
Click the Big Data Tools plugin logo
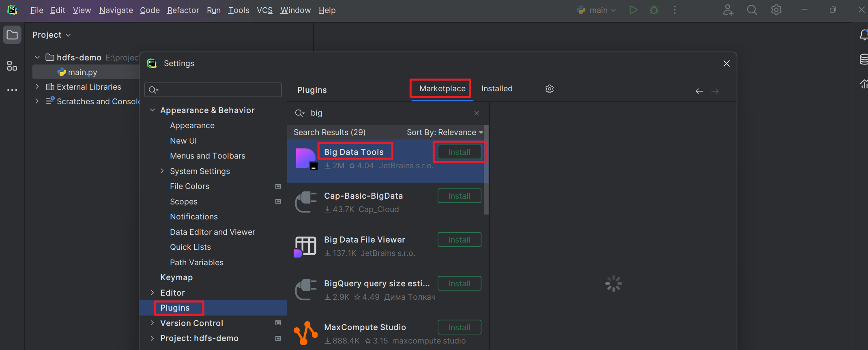tap(306, 159)
